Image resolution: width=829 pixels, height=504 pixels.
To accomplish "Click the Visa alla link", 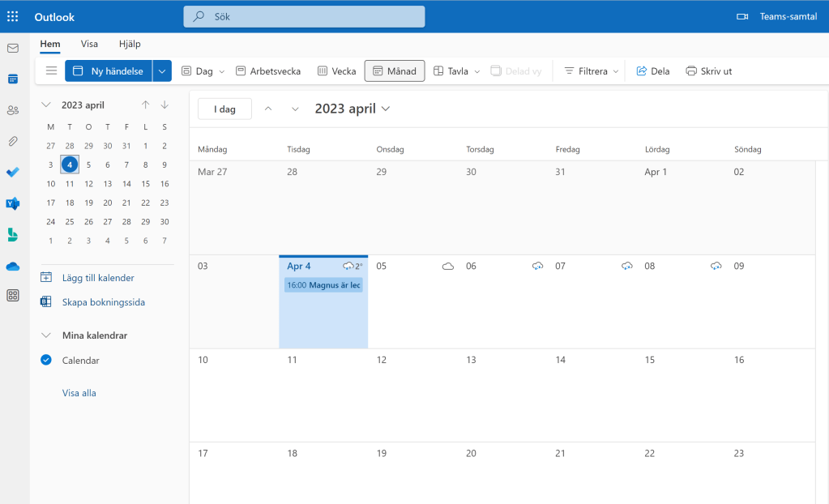I will tap(79, 393).
